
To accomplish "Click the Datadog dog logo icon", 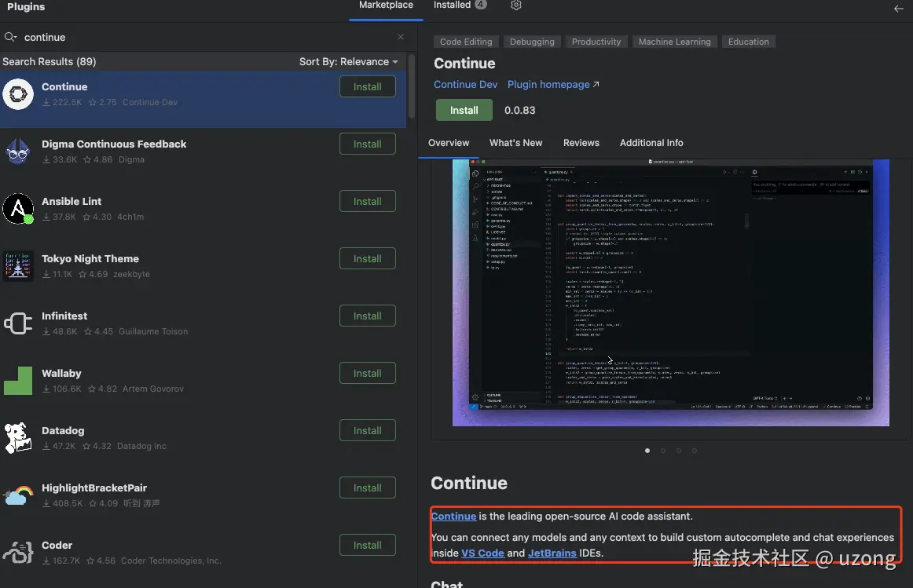I will click(x=18, y=438).
